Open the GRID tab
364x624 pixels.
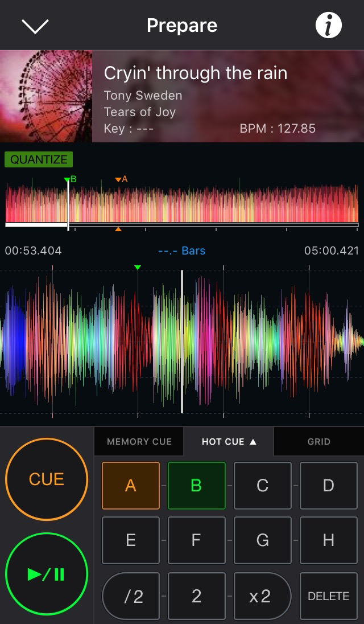click(318, 442)
